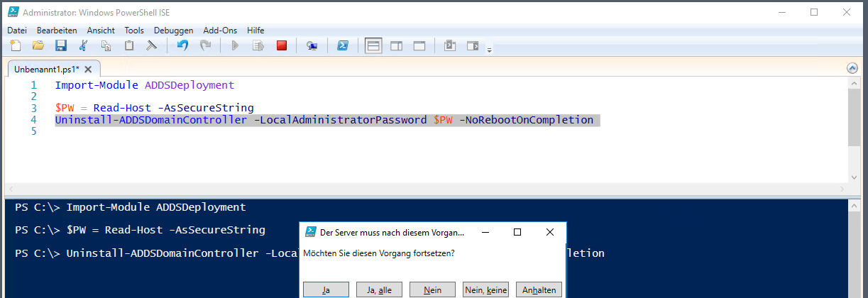Show the Commands add-on window icon
Image resolution: width=868 pixels, height=298 pixels.
tap(449, 46)
